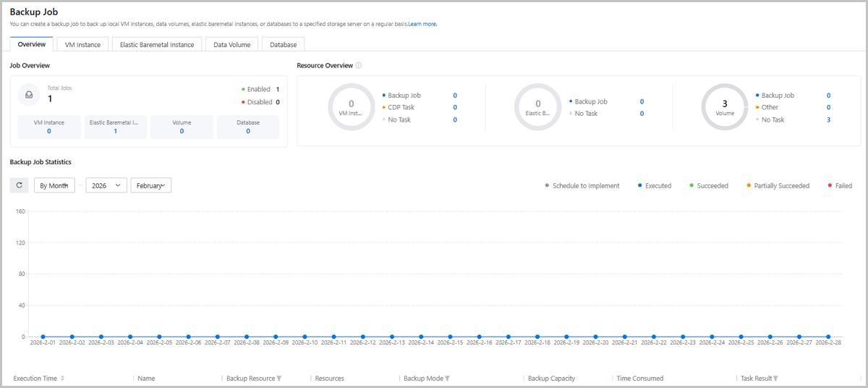
Task: Click the refresh statistics icon button
Action: 19,186
